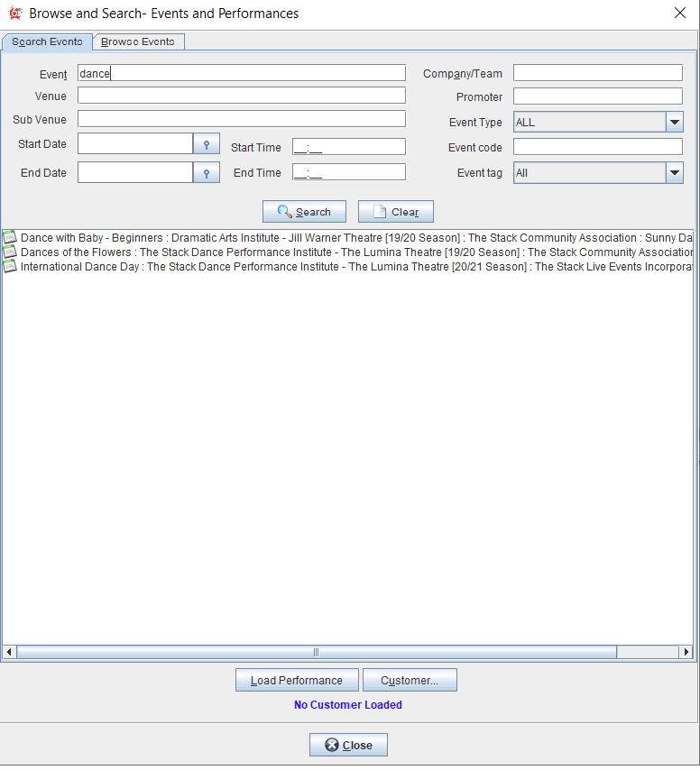Select the Search Events tab

click(47, 42)
